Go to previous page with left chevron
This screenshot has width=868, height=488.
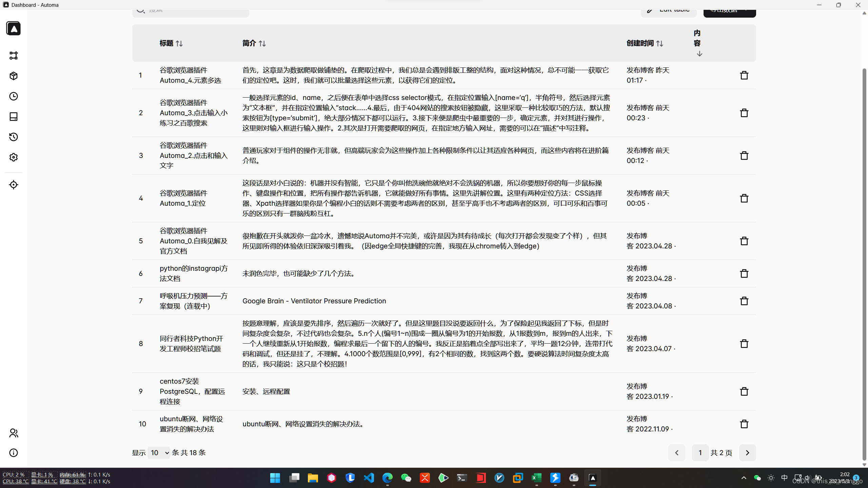pos(677,453)
